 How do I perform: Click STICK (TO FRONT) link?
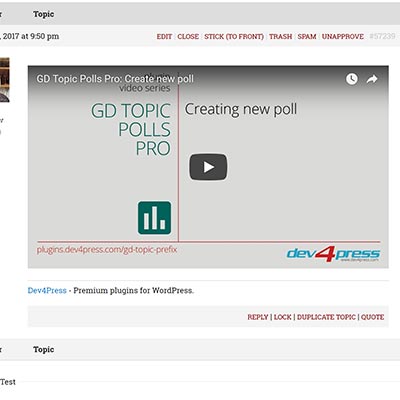234,36
